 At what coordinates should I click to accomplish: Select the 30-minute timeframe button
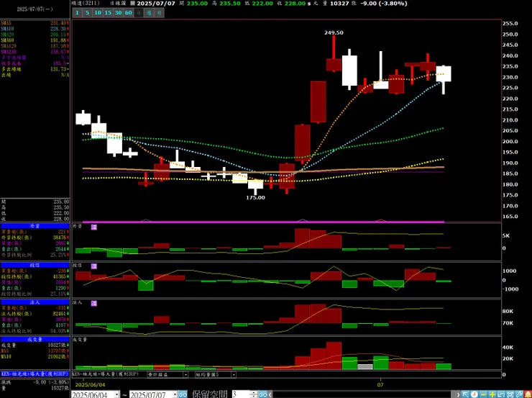click(x=118, y=13)
